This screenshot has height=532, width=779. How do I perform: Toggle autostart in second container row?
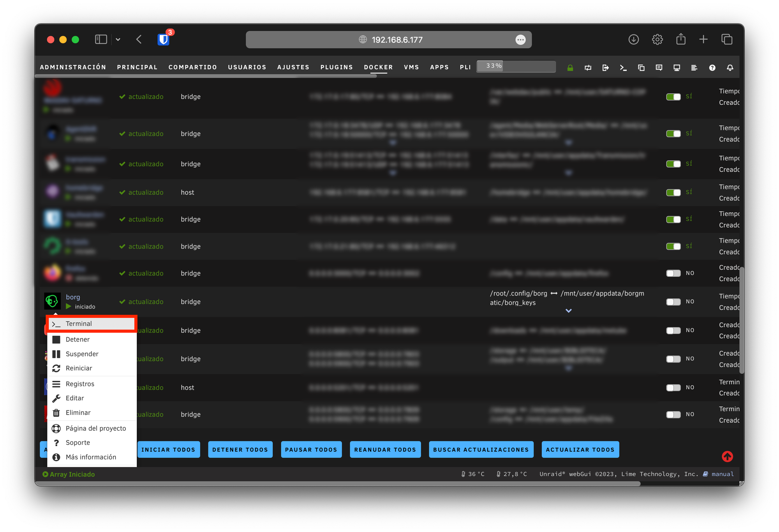[673, 134]
